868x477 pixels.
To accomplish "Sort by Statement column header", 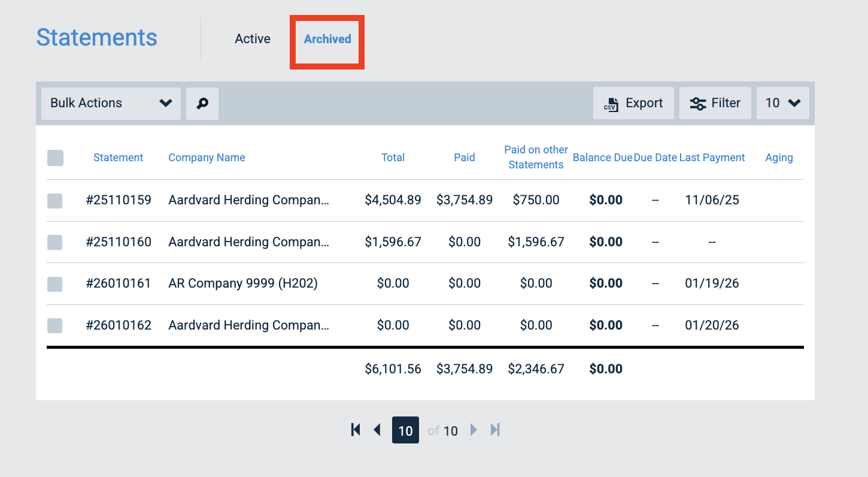I will click(x=119, y=158).
